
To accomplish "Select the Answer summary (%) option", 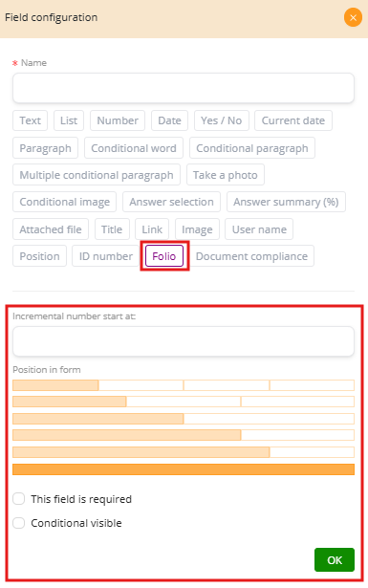I will (x=286, y=202).
